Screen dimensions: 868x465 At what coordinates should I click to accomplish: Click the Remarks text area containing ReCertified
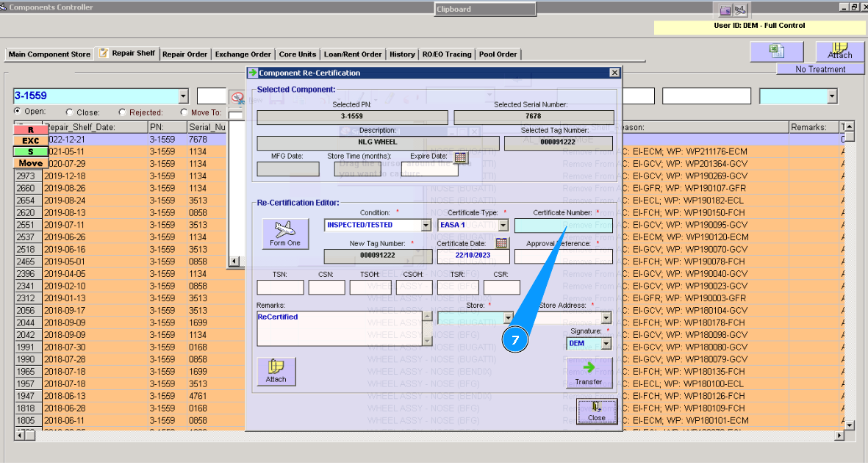tap(340, 329)
